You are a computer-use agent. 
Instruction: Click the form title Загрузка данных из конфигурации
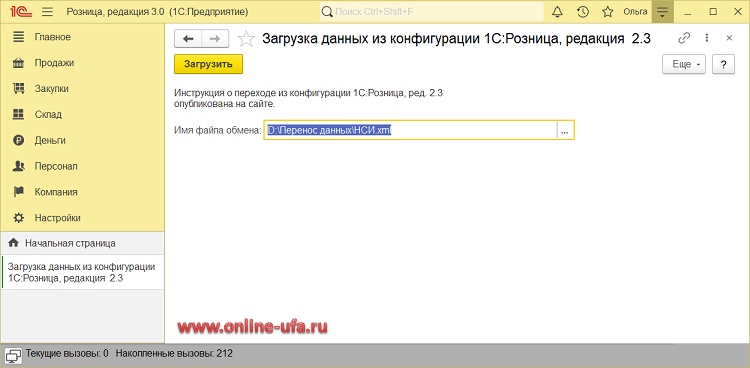456,38
